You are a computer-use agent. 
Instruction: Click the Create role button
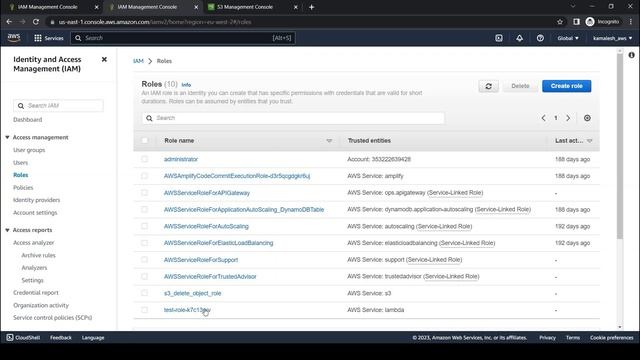pyautogui.click(x=567, y=86)
